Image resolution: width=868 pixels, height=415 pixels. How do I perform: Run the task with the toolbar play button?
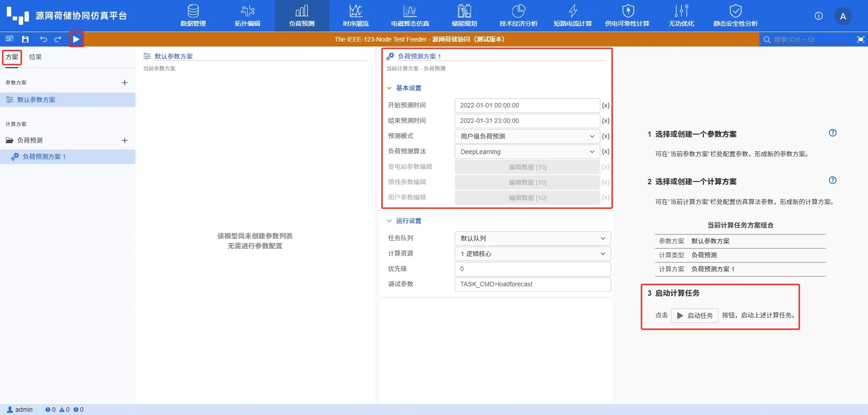click(76, 39)
